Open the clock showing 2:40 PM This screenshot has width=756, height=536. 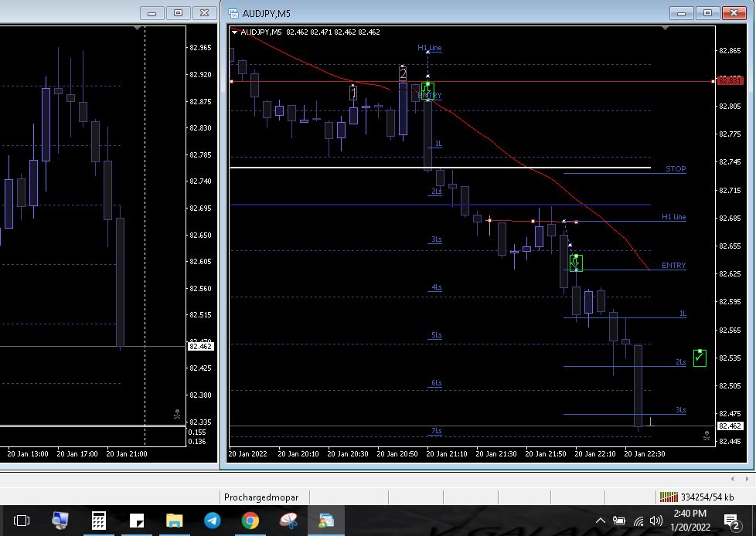click(x=690, y=520)
